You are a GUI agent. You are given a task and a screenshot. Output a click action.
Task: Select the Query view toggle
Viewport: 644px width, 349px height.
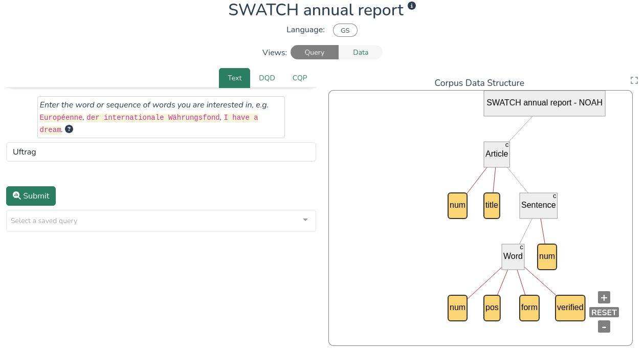tap(314, 52)
